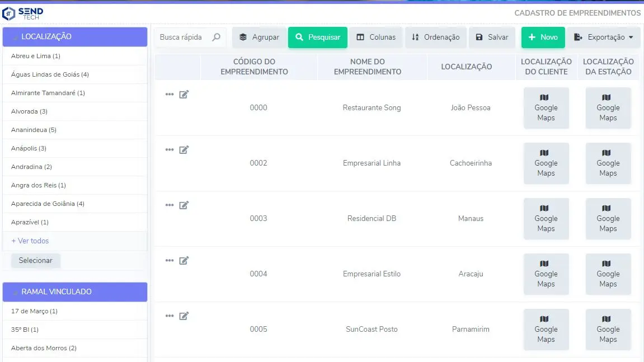Image resolution: width=644 pixels, height=362 pixels.
Task: Open station location Google Maps for Residencial DB
Action: (x=608, y=219)
